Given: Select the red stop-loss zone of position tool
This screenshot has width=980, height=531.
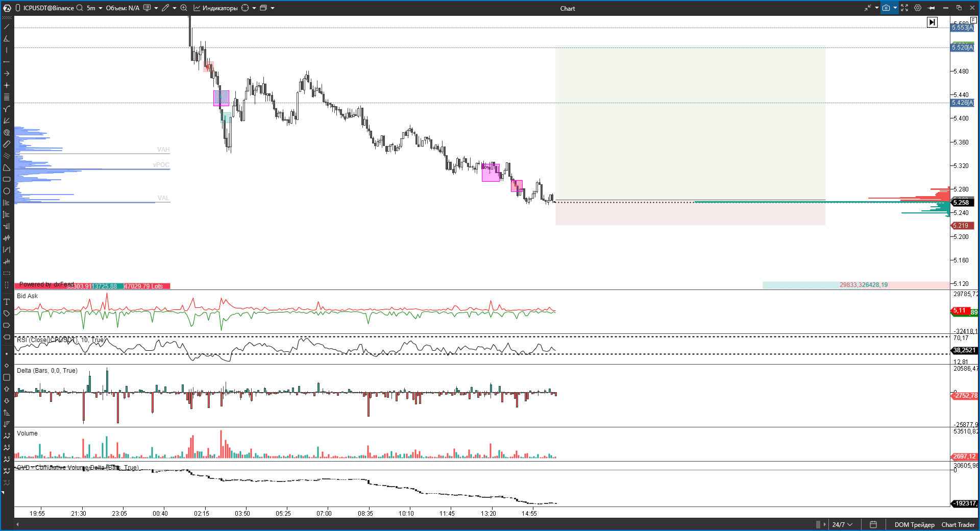Looking at the screenshot, I should point(690,214).
